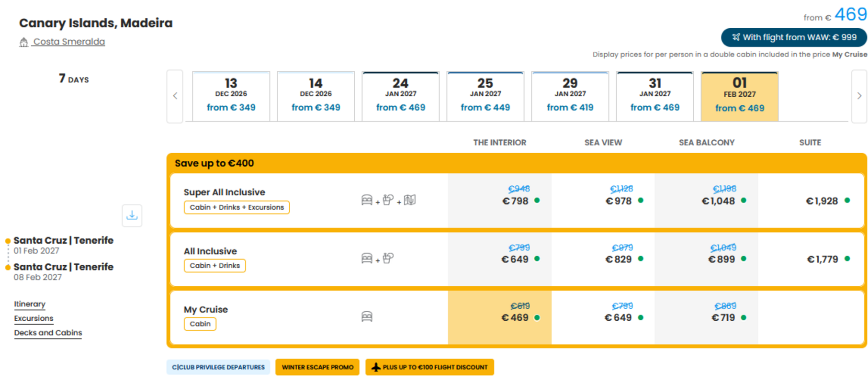Click the Super All Inclusive cabin bed icon
This screenshot has height=383, width=868.
click(x=367, y=200)
